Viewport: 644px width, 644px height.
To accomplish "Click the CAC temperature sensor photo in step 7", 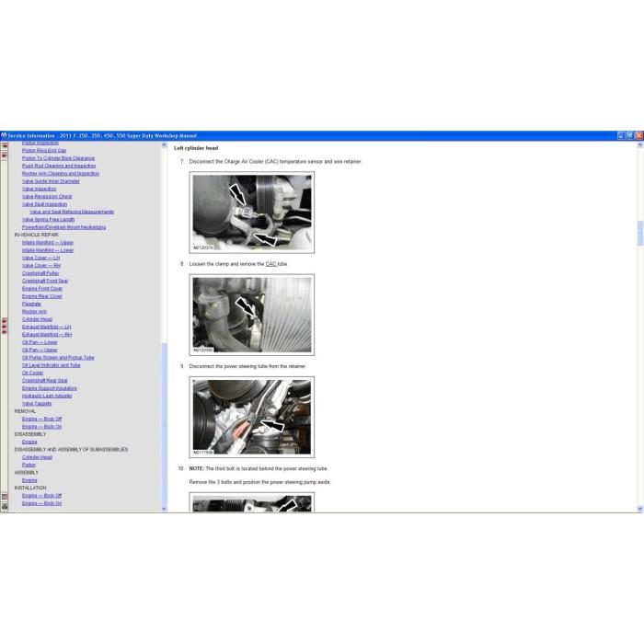I will (x=252, y=213).
